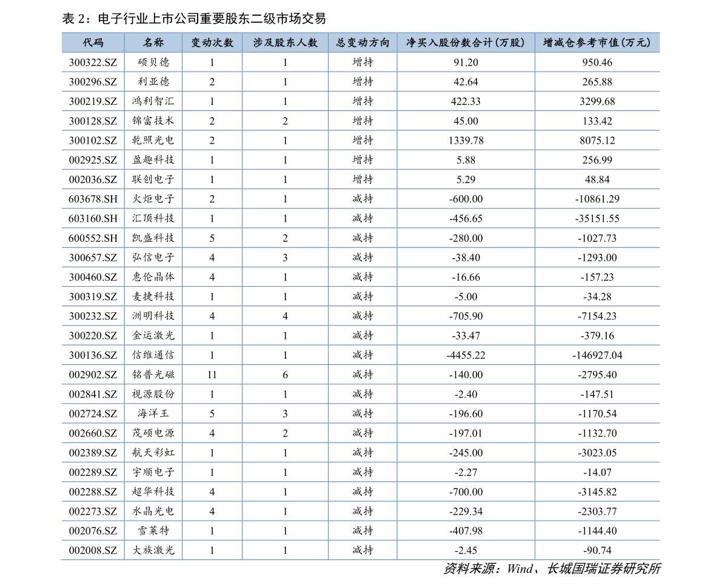
Task: Click stock code 600552.SH
Action: point(93,238)
